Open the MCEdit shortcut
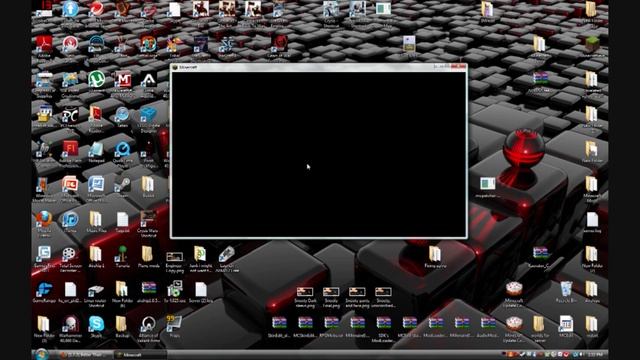The image size is (640, 360). (566, 324)
